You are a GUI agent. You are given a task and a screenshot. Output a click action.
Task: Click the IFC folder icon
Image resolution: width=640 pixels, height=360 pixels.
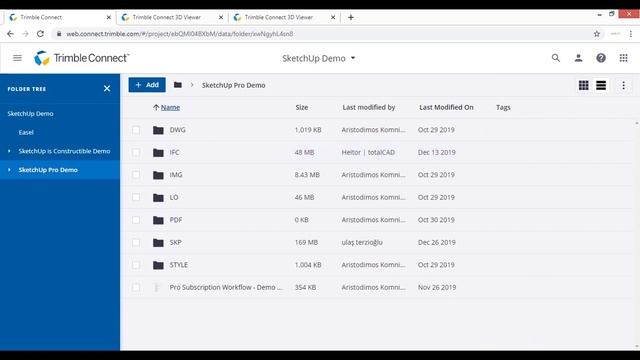coord(158,153)
